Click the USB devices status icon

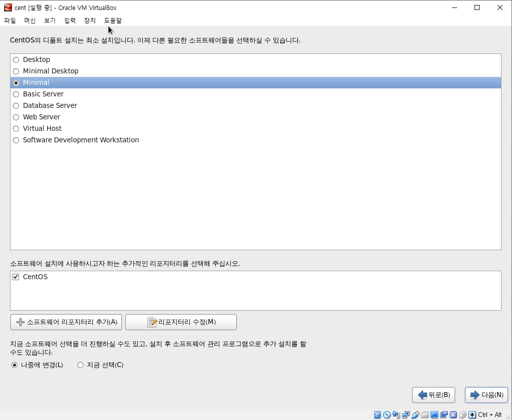415,415
